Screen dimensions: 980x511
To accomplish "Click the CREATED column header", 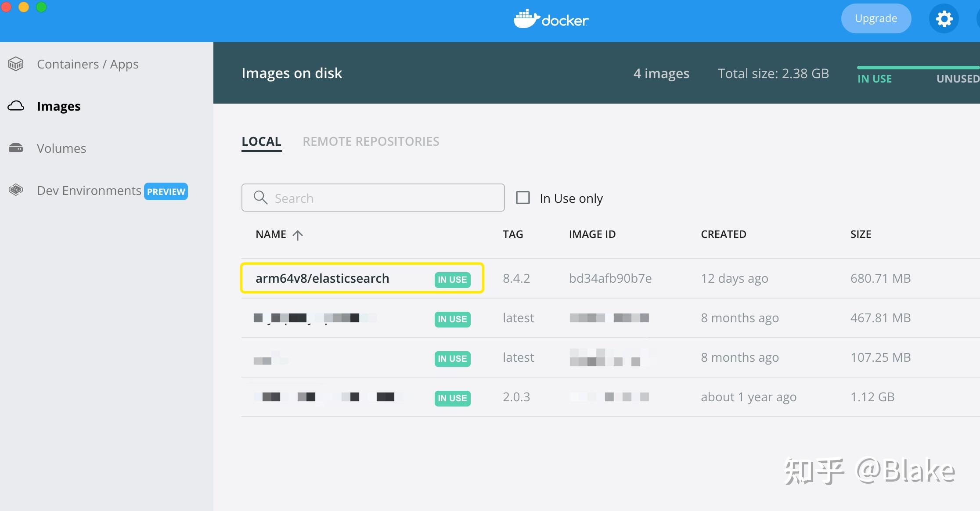I will pyautogui.click(x=723, y=234).
